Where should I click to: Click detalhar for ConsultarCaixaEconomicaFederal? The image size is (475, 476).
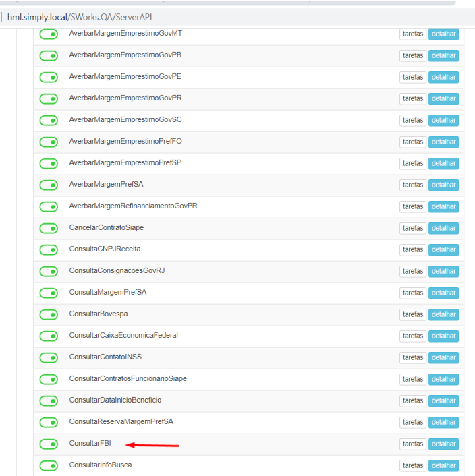tap(443, 336)
